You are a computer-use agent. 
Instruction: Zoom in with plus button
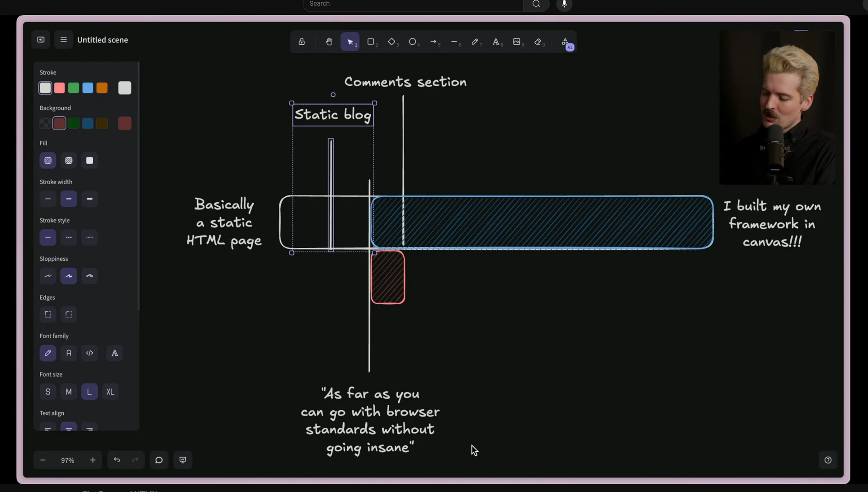[x=93, y=460]
